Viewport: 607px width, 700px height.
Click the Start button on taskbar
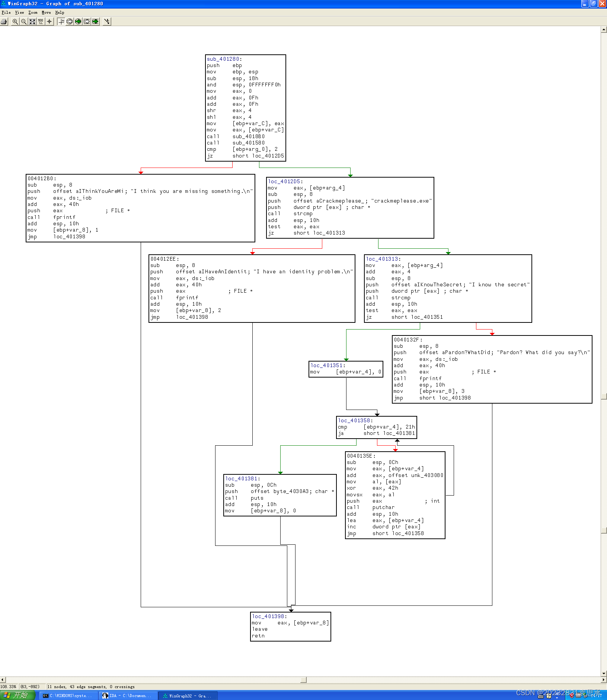coord(17,695)
